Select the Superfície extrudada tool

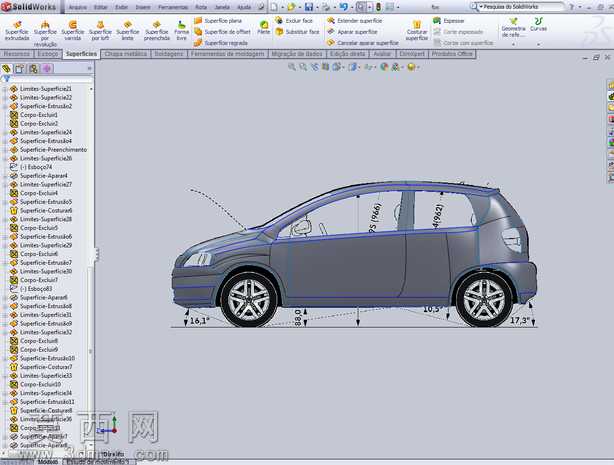[17, 31]
